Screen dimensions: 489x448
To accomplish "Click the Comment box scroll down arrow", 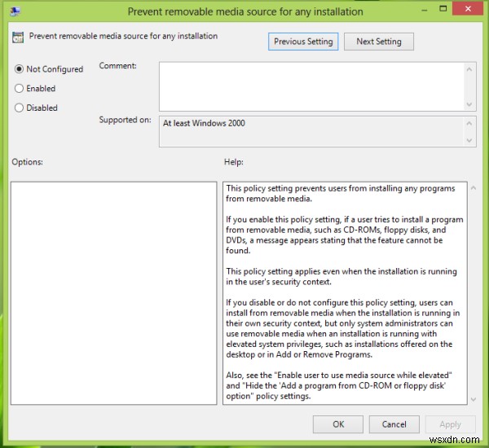I will coord(469,104).
